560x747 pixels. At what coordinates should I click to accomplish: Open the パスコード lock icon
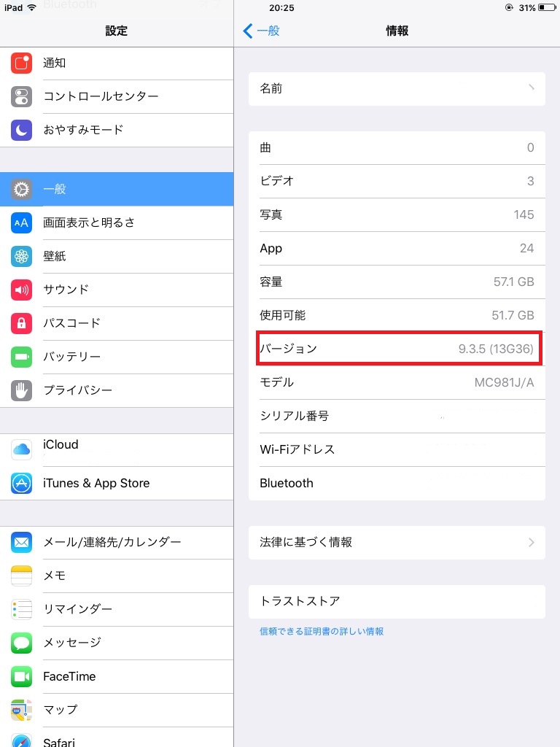(x=21, y=323)
